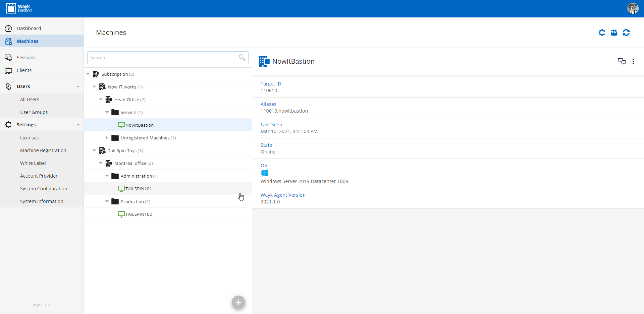Click the Montreal office building icon
The height and width of the screenshot is (314, 644).
[109, 163]
